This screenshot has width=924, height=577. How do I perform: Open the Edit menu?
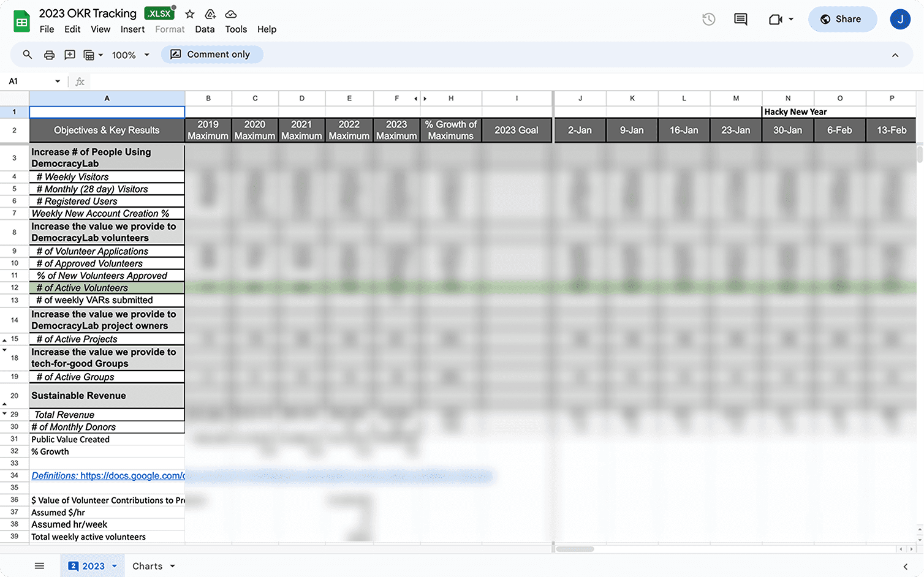[72, 29]
